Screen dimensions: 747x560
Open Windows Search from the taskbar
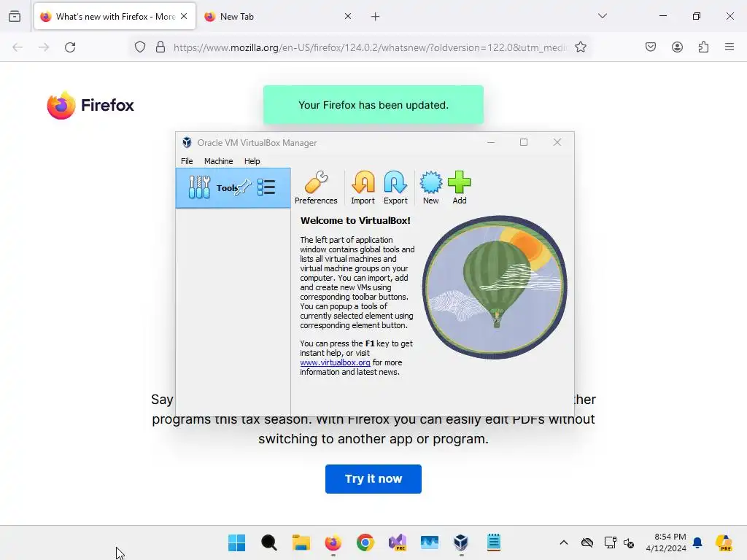(x=269, y=542)
